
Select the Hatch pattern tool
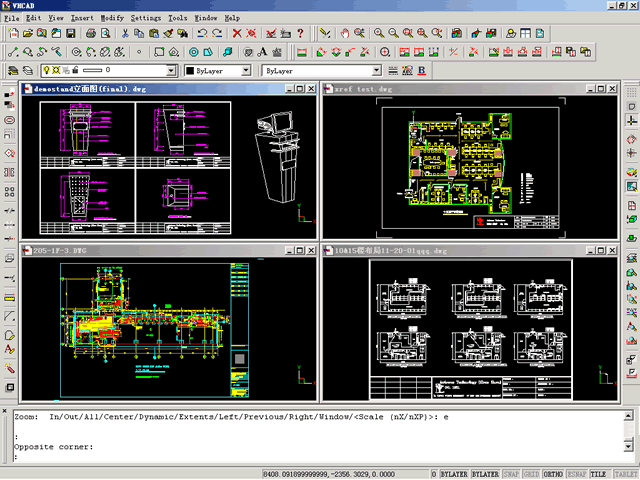click(248, 52)
